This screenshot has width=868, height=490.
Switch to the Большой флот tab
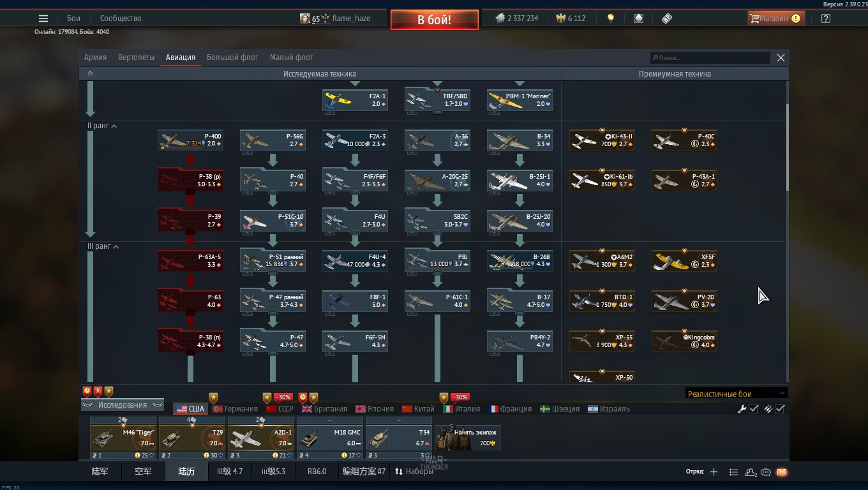232,57
